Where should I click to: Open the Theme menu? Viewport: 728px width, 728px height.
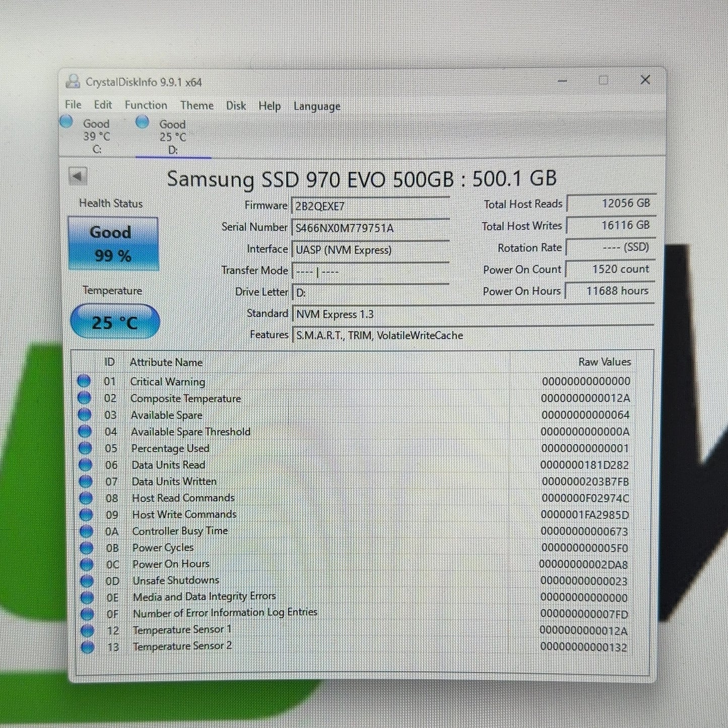(197, 105)
